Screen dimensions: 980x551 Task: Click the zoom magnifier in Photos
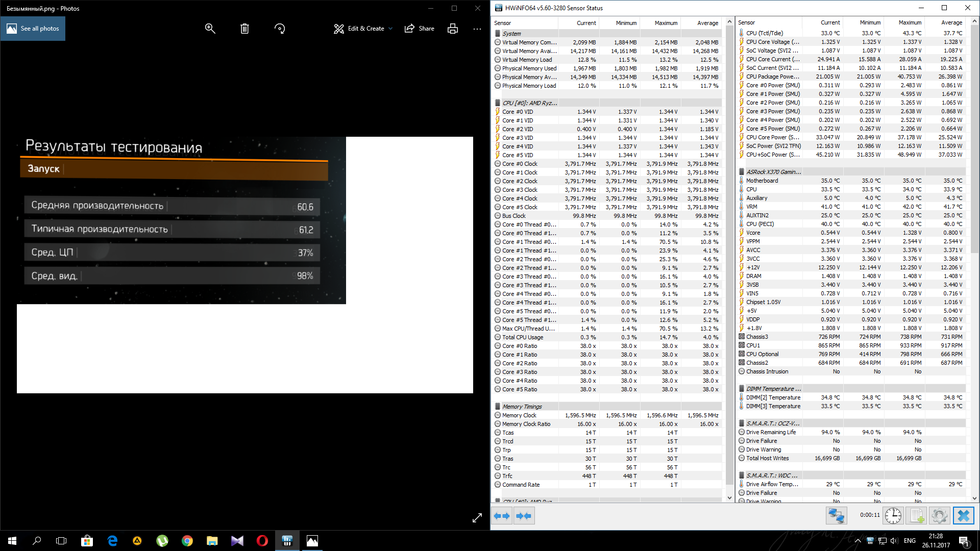pyautogui.click(x=210, y=29)
